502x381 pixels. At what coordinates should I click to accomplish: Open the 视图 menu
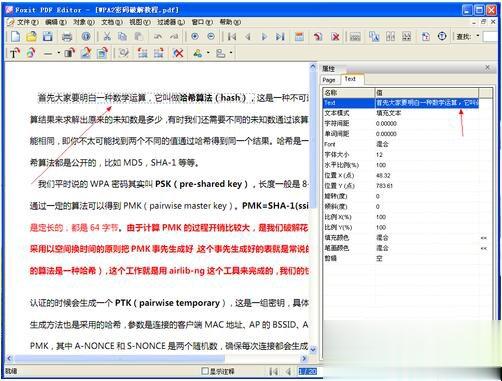pos(140,22)
